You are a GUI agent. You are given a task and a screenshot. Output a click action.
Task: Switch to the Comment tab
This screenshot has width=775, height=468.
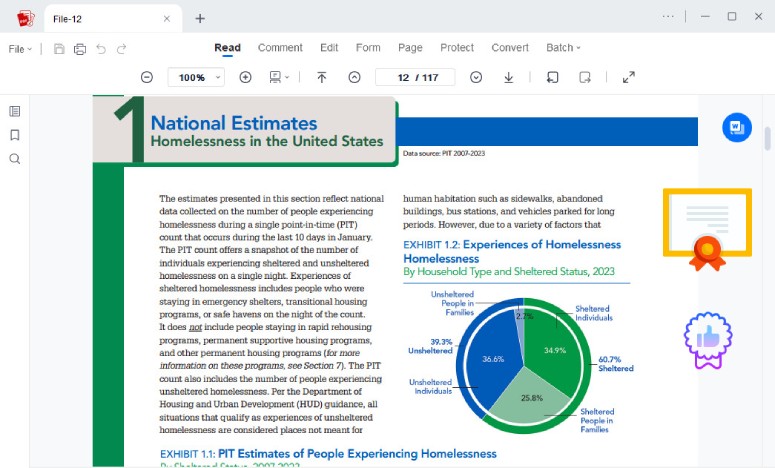pyautogui.click(x=280, y=48)
